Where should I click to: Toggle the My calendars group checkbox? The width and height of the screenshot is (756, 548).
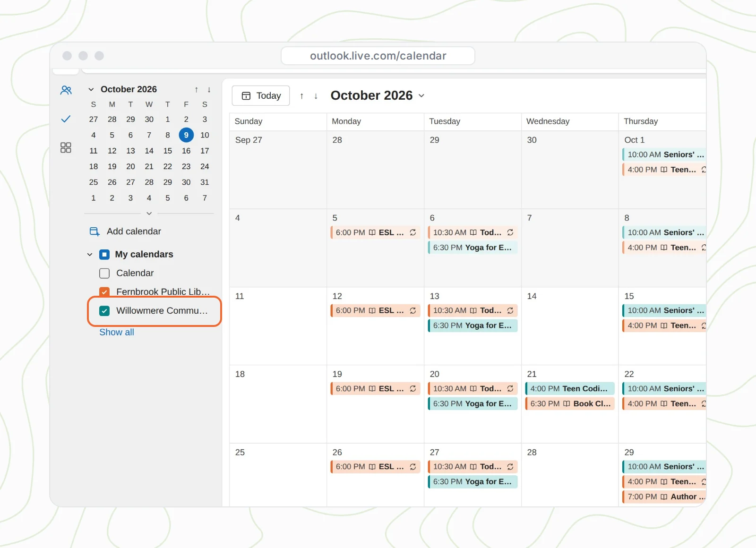pos(104,255)
